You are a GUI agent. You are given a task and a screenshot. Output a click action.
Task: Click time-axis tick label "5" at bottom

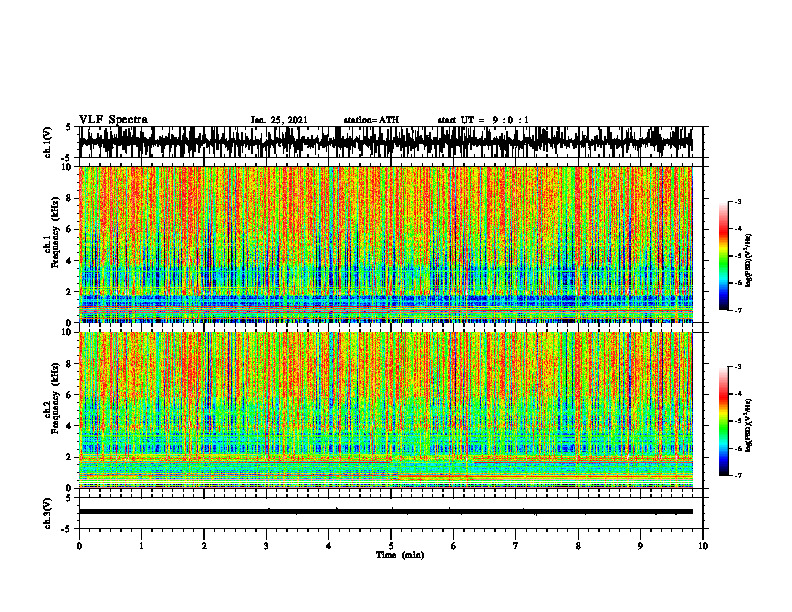coord(391,546)
